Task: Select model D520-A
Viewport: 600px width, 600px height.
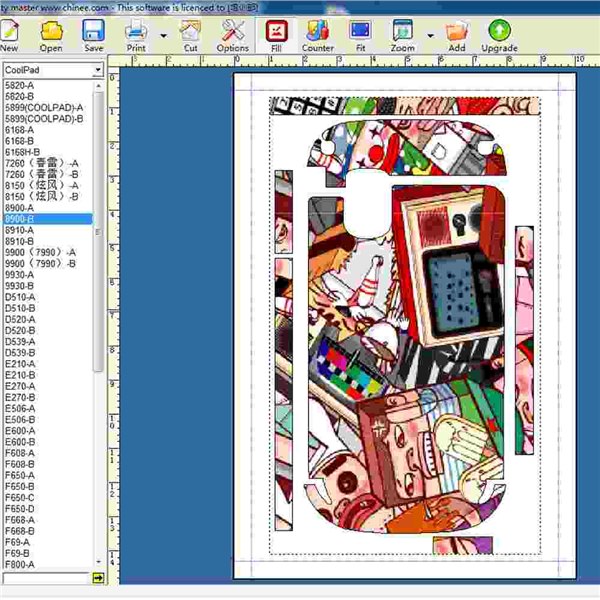Action: coord(20,319)
